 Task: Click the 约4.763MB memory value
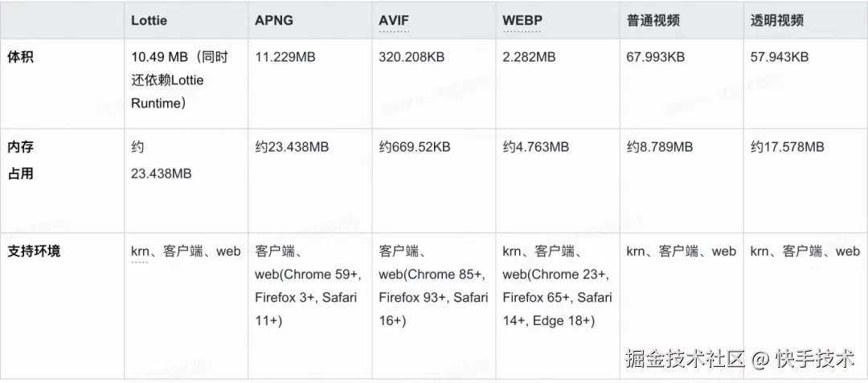click(x=535, y=148)
